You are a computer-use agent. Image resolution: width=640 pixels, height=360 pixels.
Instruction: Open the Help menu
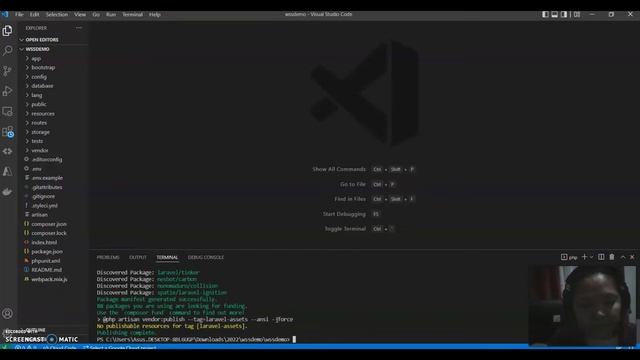[155, 14]
